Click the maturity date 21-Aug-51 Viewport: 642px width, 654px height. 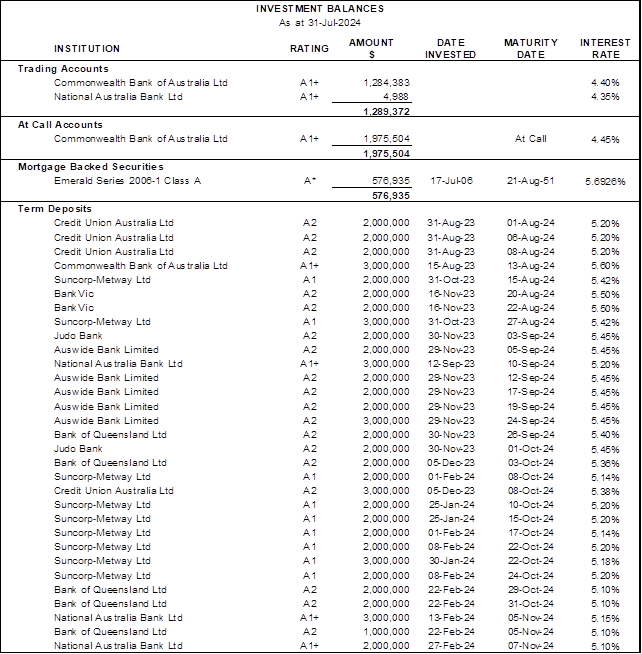tap(531, 181)
